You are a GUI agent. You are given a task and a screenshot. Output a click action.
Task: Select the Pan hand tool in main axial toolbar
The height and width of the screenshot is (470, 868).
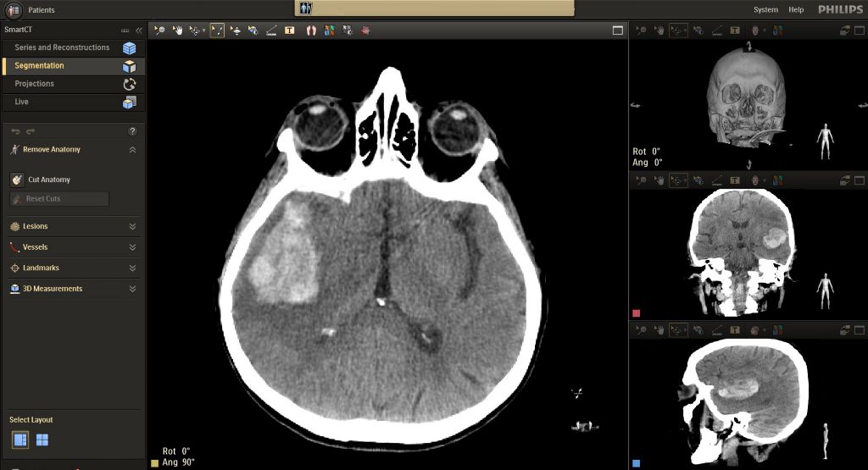[178, 30]
